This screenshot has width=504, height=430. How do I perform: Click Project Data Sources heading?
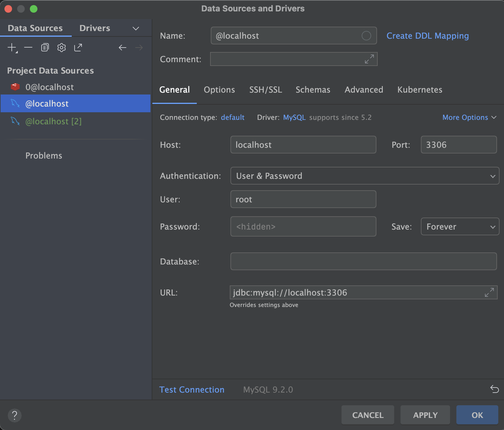click(x=50, y=70)
